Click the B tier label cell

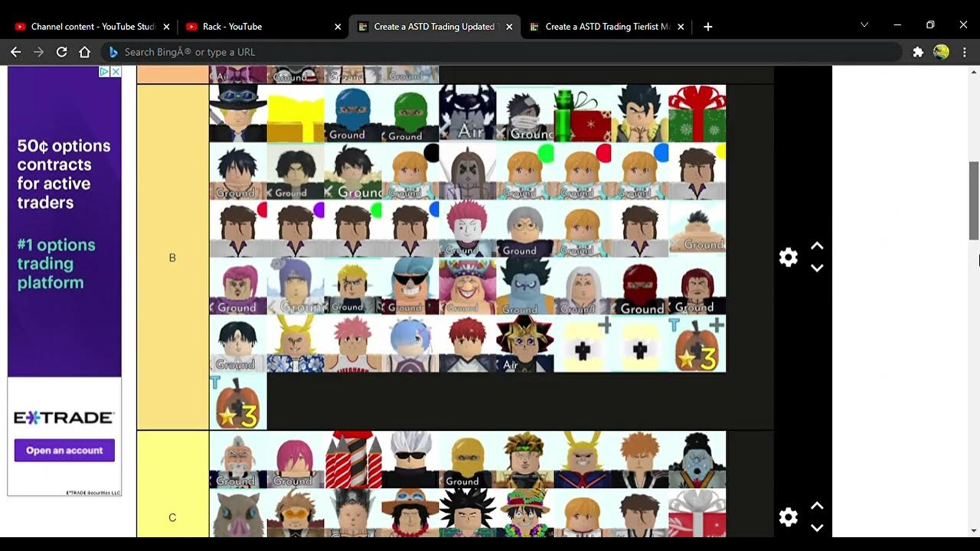click(x=172, y=257)
